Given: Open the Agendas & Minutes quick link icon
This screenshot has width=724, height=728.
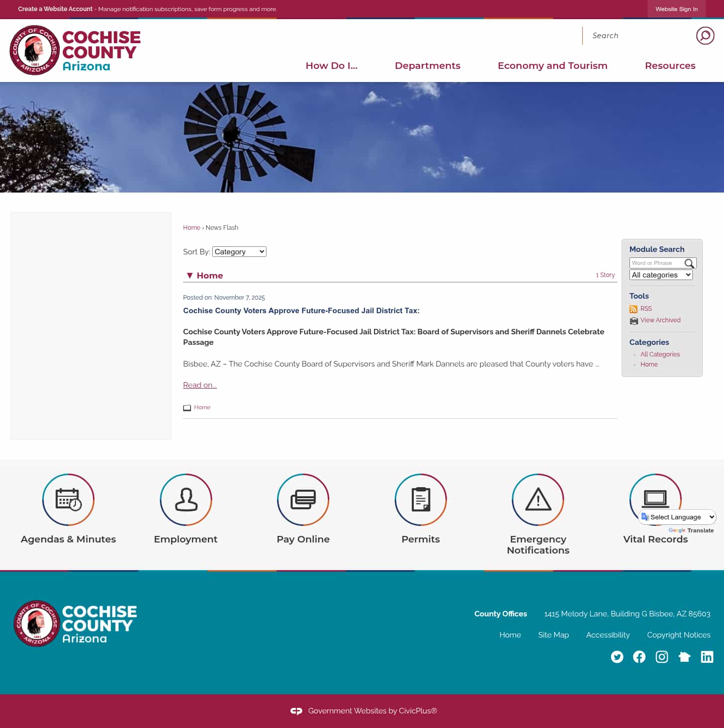Looking at the screenshot, I should pos(68,500).
